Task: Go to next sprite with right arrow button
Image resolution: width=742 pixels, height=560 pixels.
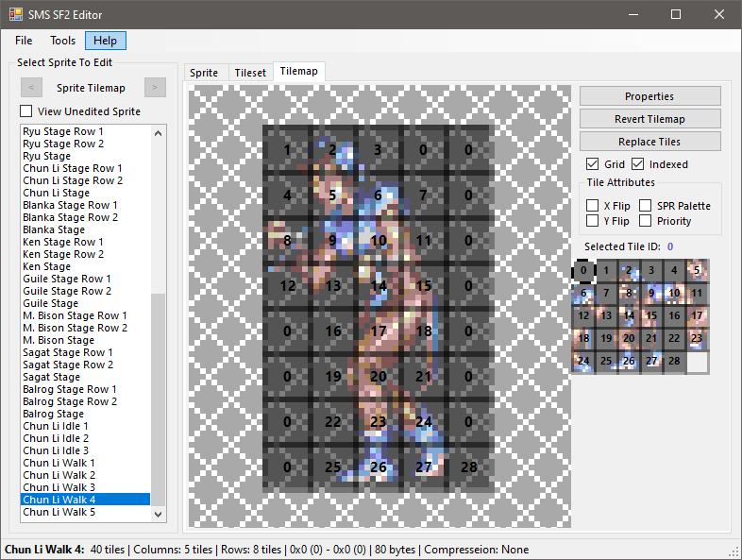Action: [x=155, y=87]
